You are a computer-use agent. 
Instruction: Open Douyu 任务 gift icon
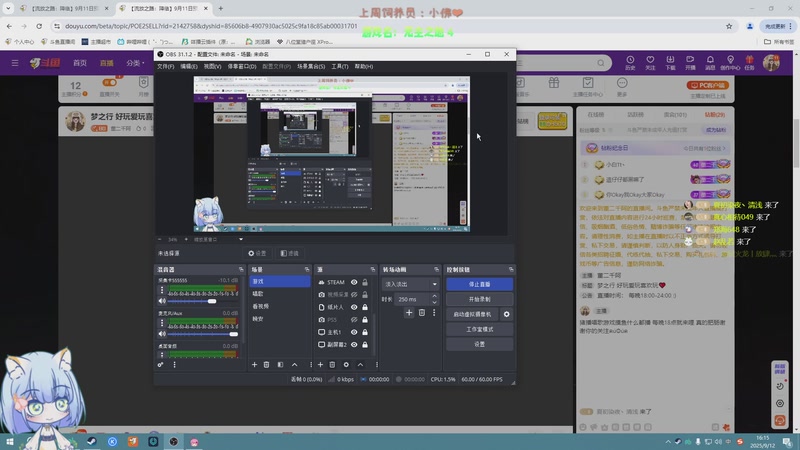coord(749,62)
